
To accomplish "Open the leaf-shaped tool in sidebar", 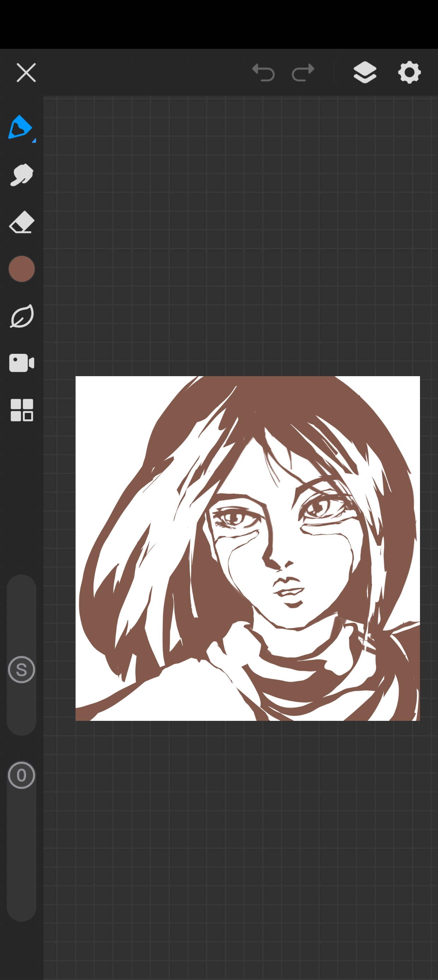I will (x=22, y=316).
